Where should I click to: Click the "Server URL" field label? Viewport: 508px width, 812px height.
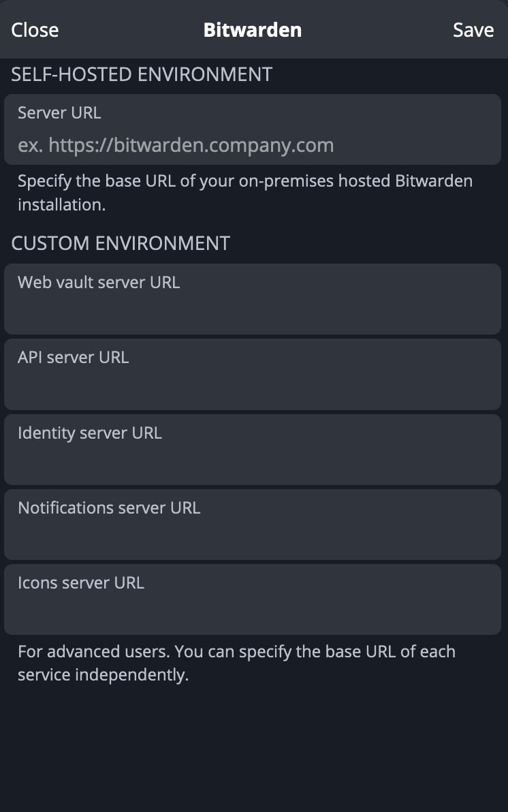tap(59, 112)
